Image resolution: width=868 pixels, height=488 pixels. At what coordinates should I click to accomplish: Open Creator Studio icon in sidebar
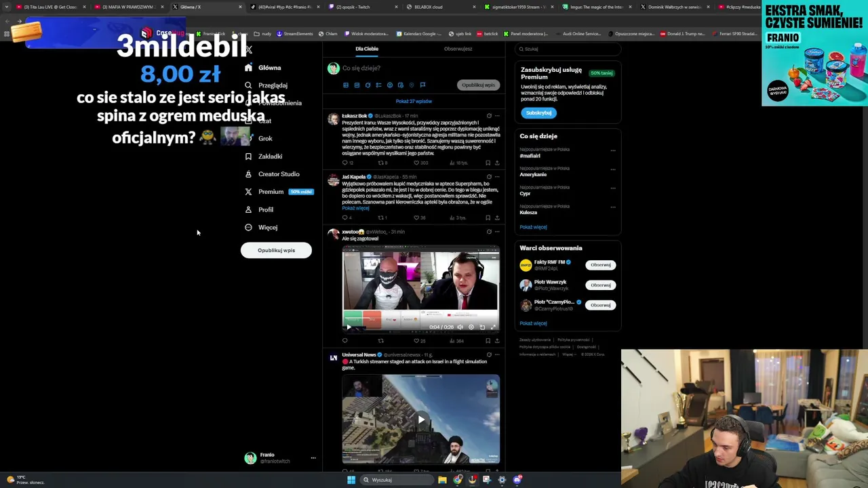coord(248,174)
